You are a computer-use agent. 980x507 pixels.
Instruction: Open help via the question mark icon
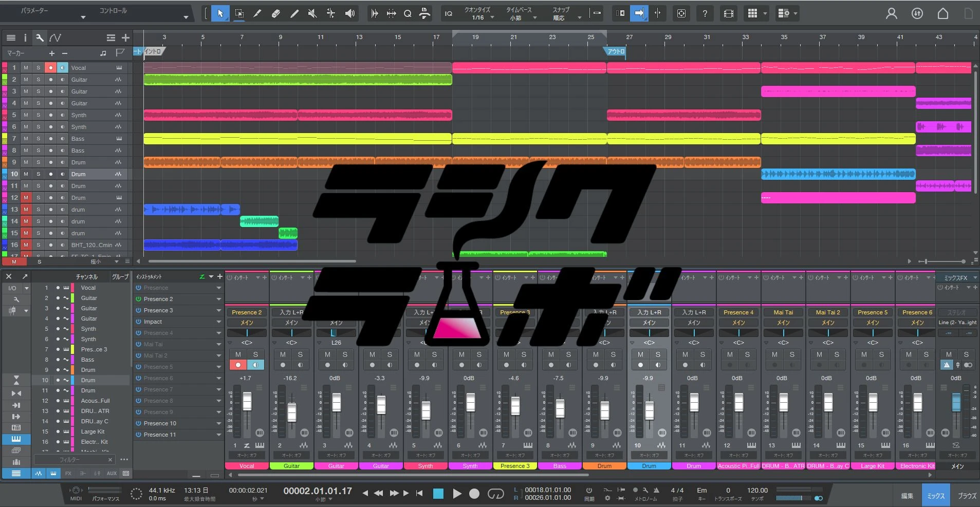click(705, 13)
